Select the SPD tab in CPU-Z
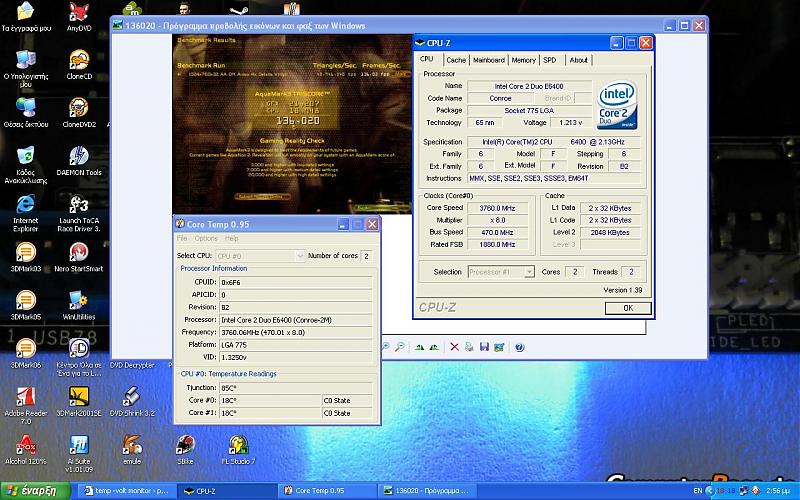This screenshot has height=500, width=800. pyautogui.click(x=550, y=60)
